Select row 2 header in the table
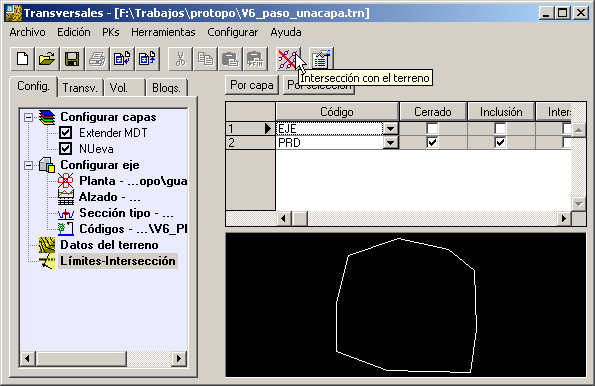Screen dimensions: 595x386 (x=250, y=143)
